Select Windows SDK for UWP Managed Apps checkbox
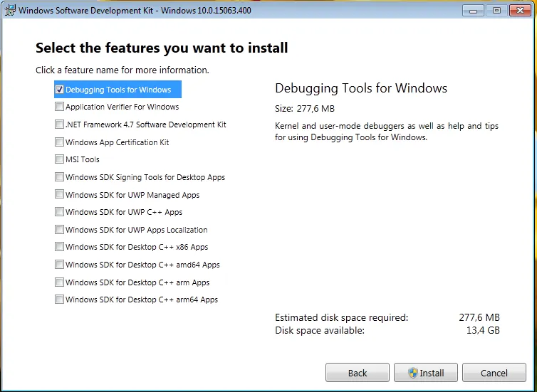The height and width of the screenshot is (392, 537). 59,194
